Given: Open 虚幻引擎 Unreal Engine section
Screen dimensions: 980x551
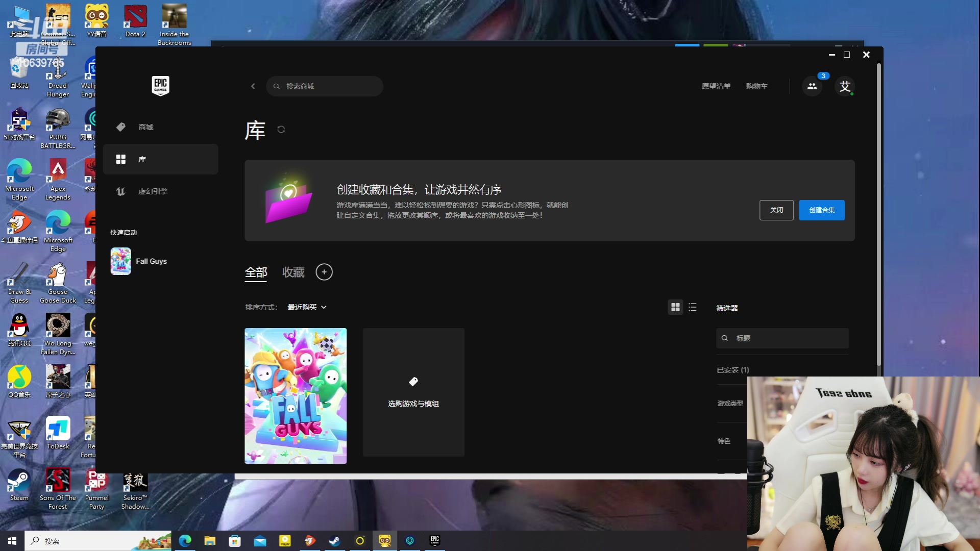Looking at the screenshot, I should coord(160,191).
